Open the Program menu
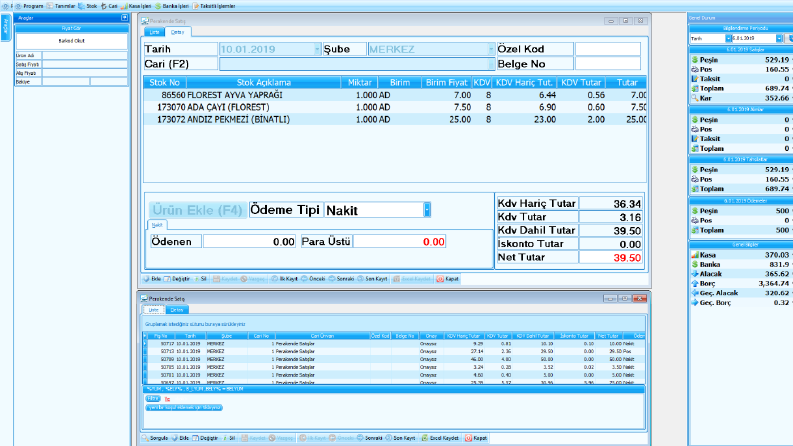 click(x=29, y=6)
